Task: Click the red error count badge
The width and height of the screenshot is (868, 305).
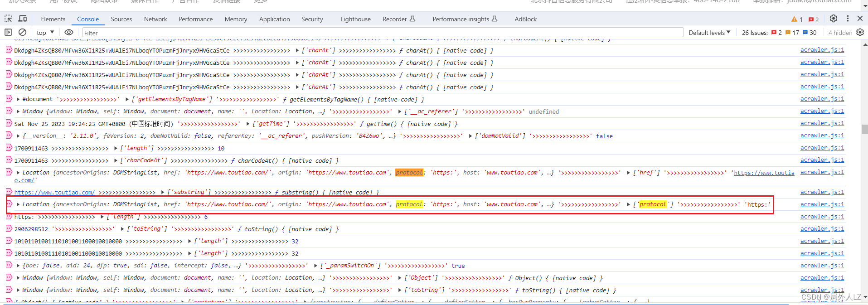Action: 814,19
